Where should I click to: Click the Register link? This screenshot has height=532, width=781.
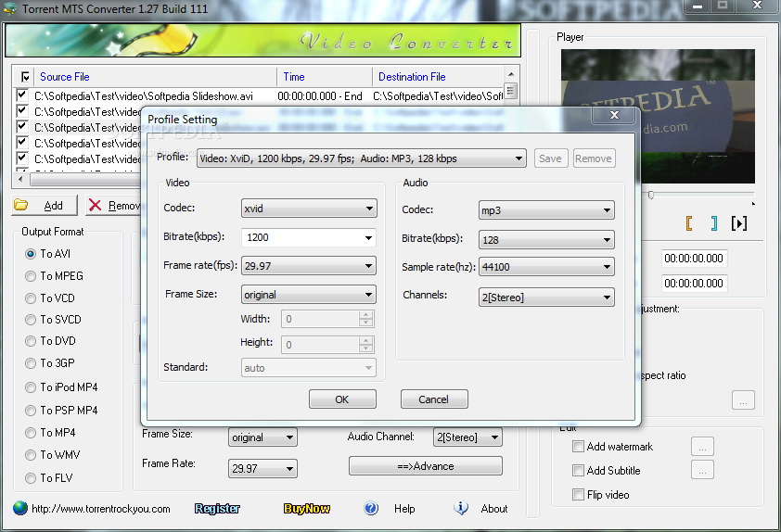tap(217, 508)
